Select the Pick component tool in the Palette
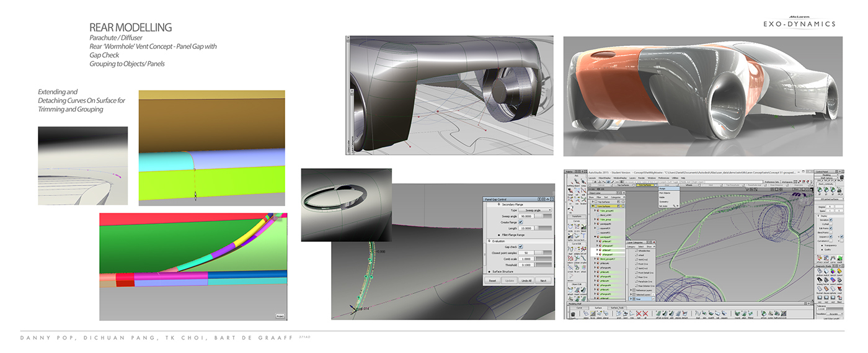 coord(583,182)
